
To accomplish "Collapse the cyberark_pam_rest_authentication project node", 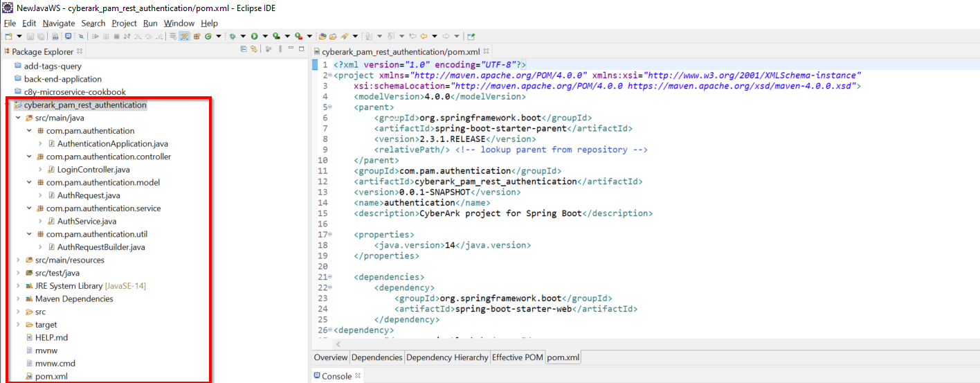I will point(8,105).
